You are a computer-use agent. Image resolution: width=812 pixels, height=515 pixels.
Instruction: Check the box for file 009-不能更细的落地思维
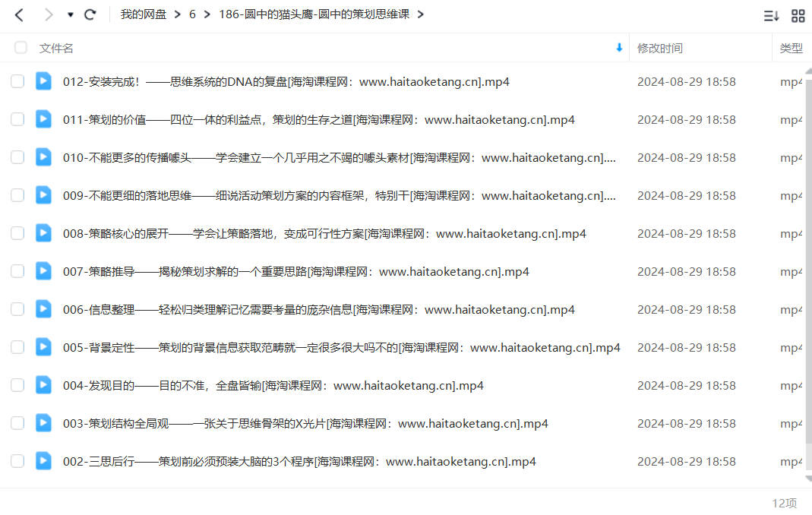17,195
